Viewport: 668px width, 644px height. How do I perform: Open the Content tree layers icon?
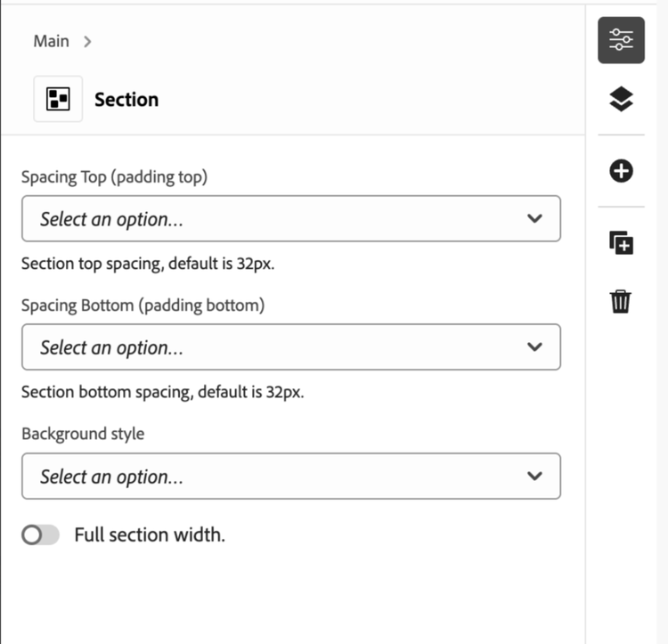click(621, 99)
